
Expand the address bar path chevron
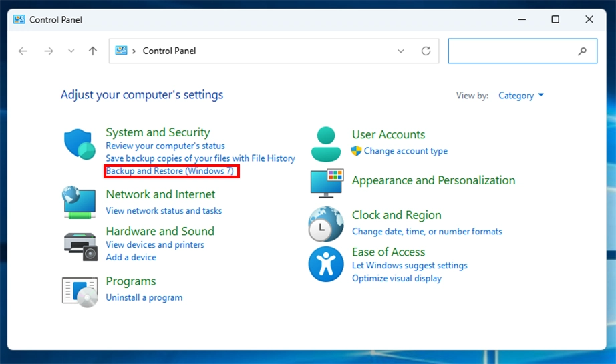tap(134, 51)
